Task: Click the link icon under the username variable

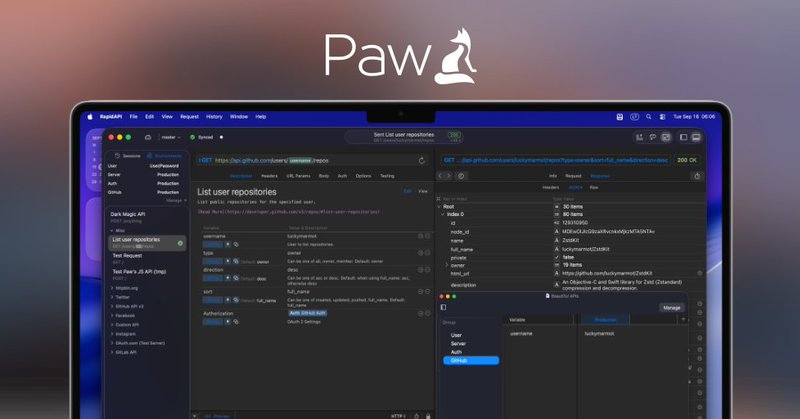Action: (236, 244)
